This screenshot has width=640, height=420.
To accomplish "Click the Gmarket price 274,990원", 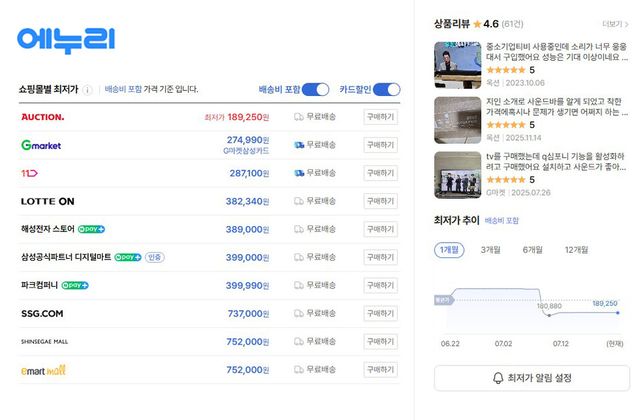I will [x=248, y=140].
